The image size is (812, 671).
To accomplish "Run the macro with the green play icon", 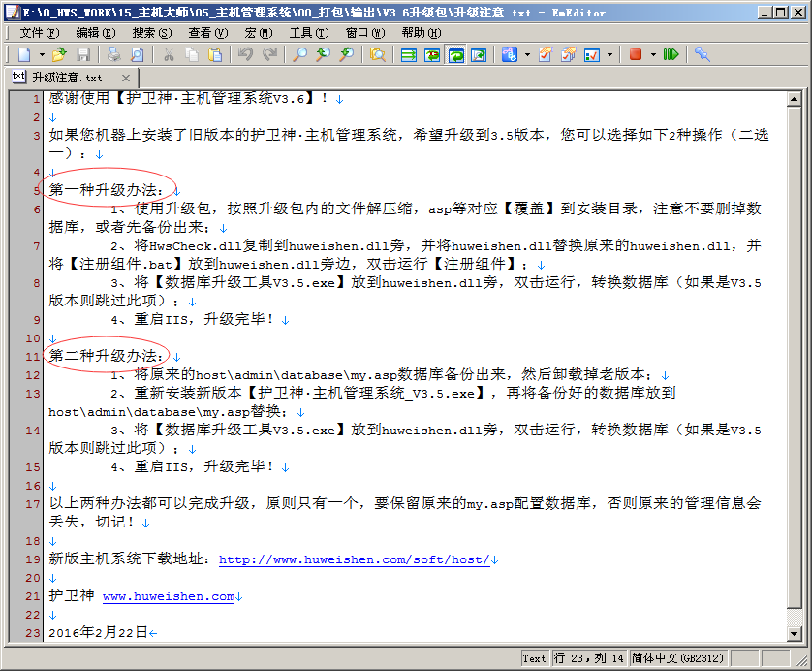I will point(671,54).
